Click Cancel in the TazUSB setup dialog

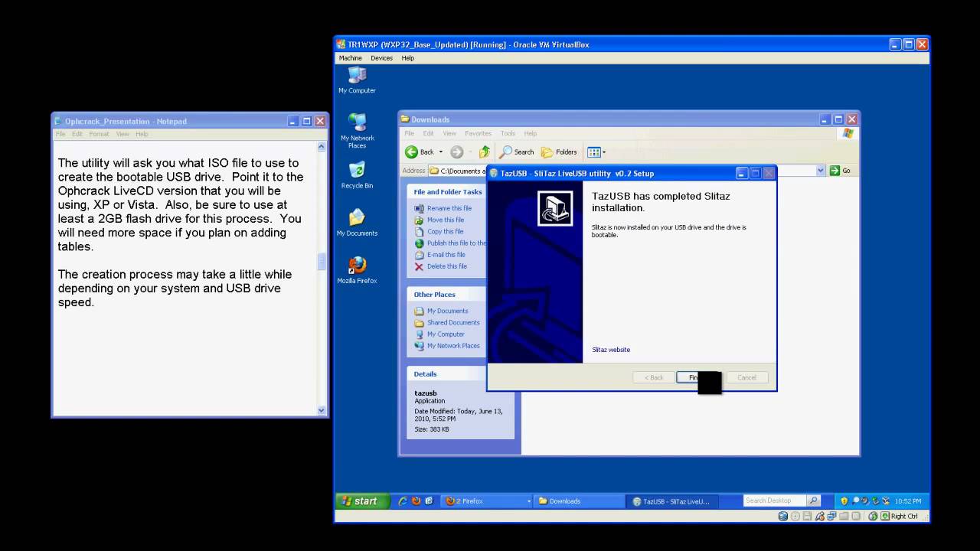coord(746,377)
